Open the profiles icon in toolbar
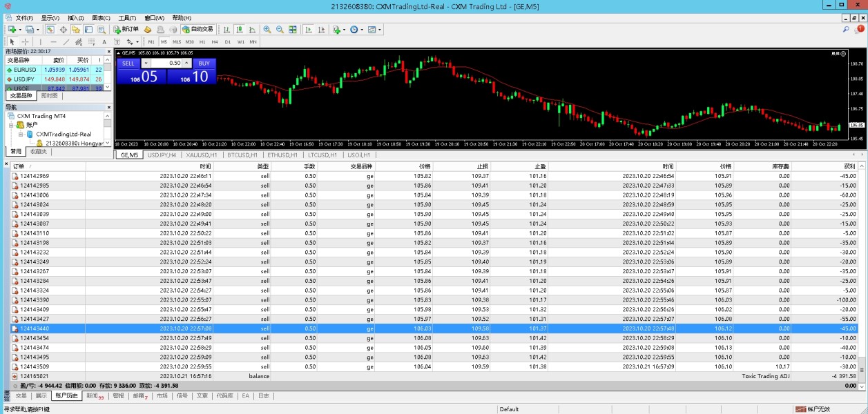Image resolution: width=868 pixels, height=414 pixels. pos(30,30)
